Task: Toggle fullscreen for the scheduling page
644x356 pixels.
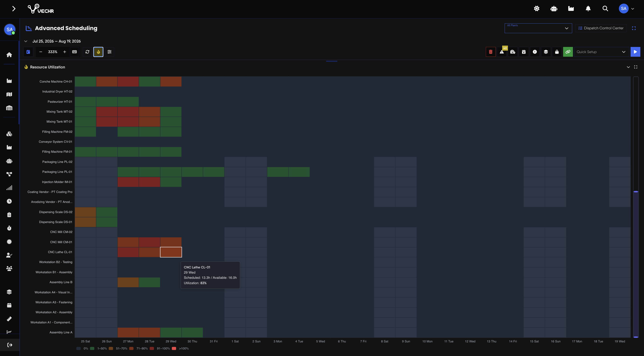Action: point(634,28)
